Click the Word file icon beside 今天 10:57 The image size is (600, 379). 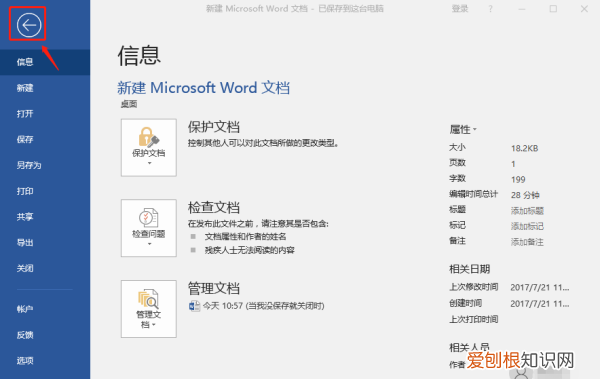tap(194, 306)
